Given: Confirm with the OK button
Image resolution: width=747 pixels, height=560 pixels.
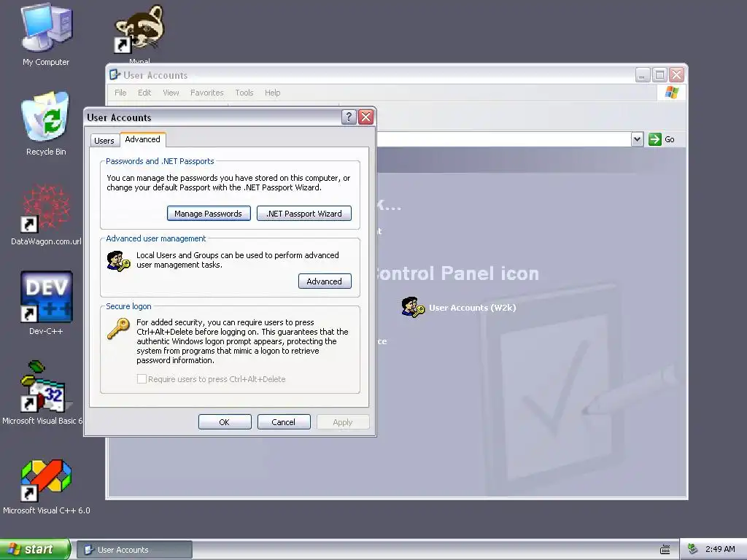Looking at the screenshot, I should coord(225,422).
